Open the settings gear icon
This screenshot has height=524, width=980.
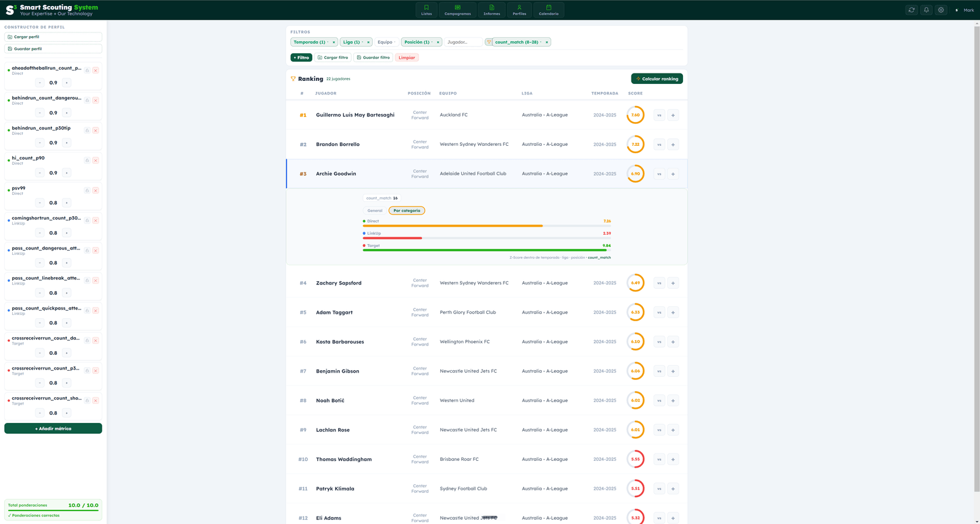tap(941, 10)
